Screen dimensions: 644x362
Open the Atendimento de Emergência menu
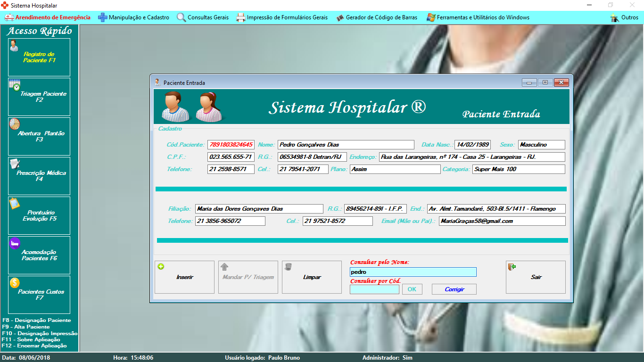click(x=48, y=17)
